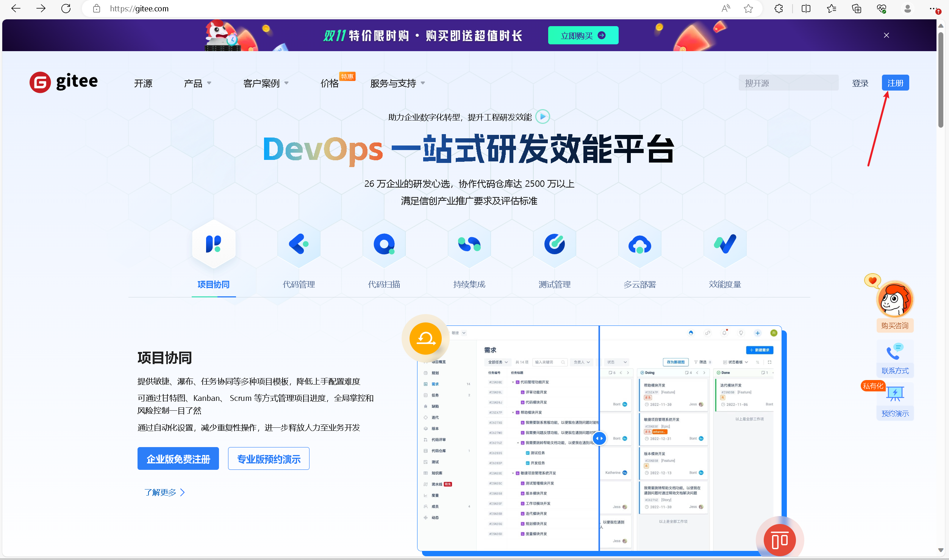Click the red floating widget icon at bottom
949x560 pixels.
[779, 540]
